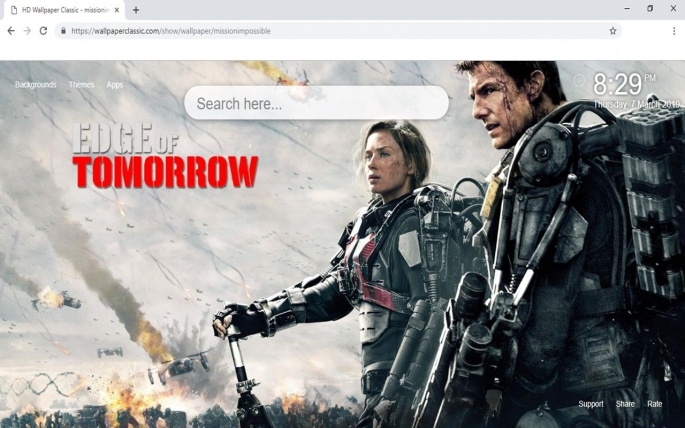The height and width of the screenshot is (428, 685).
Task: Maximize the browser window
Action: pos(650,9)
